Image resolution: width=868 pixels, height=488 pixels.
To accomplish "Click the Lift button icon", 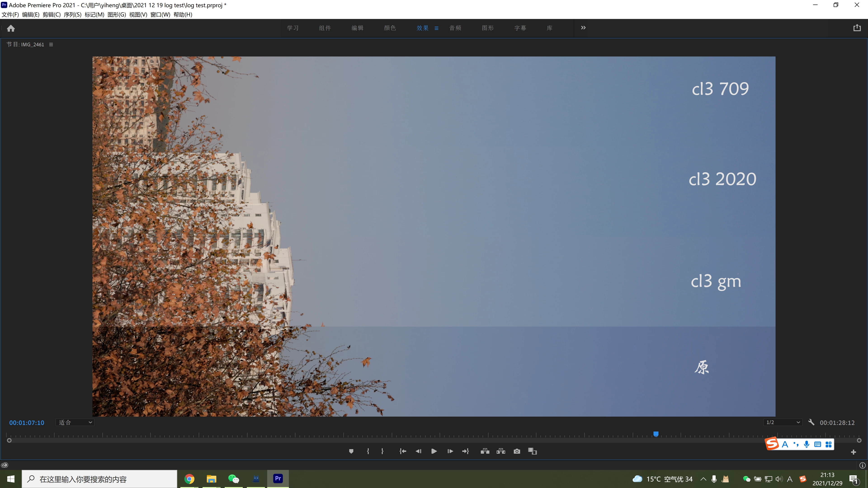I will [x=485, y=451].
